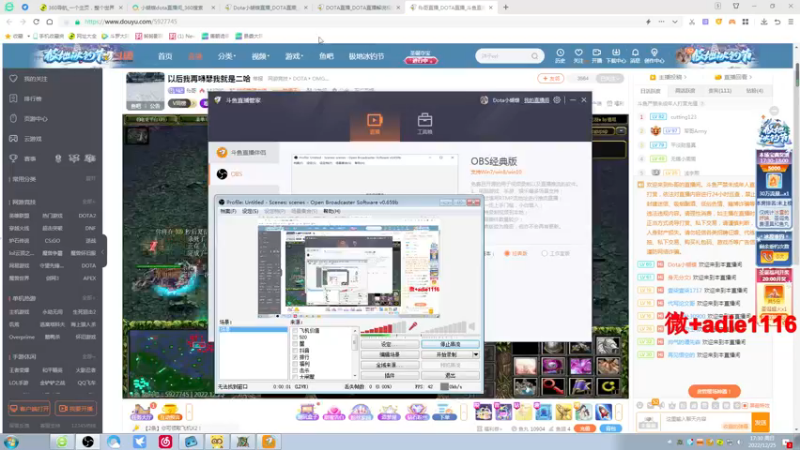The width and height of the screenshot is (800, 450).
Task: Collapse the left sidebar handle arrow
Action: point(104,251)
